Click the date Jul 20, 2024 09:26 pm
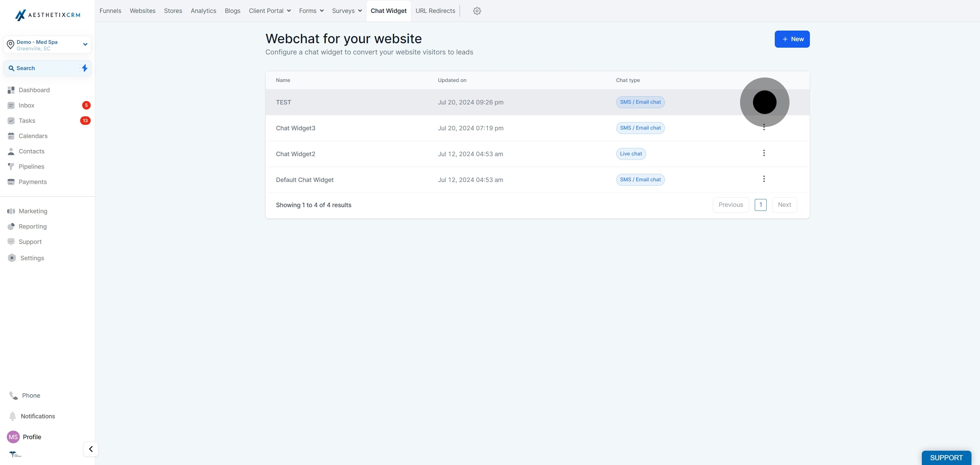The width and height of the screenshot is (980, 465). point(471,102)
